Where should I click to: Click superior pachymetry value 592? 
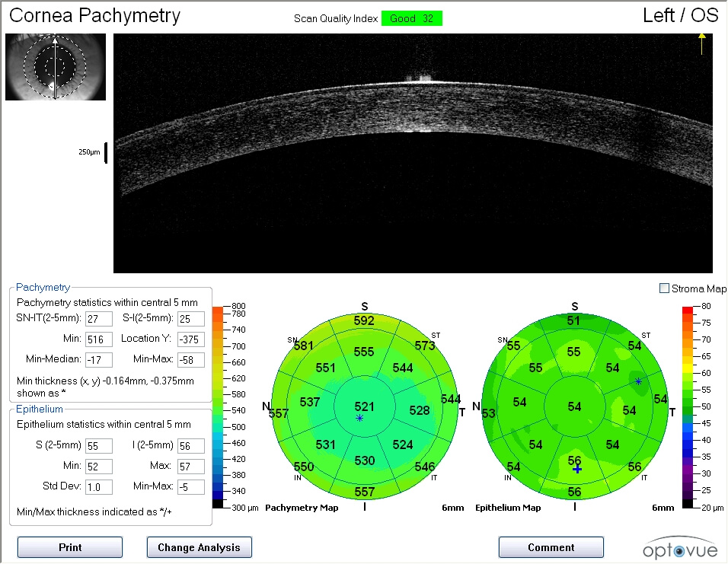click(x=364, y=320)
